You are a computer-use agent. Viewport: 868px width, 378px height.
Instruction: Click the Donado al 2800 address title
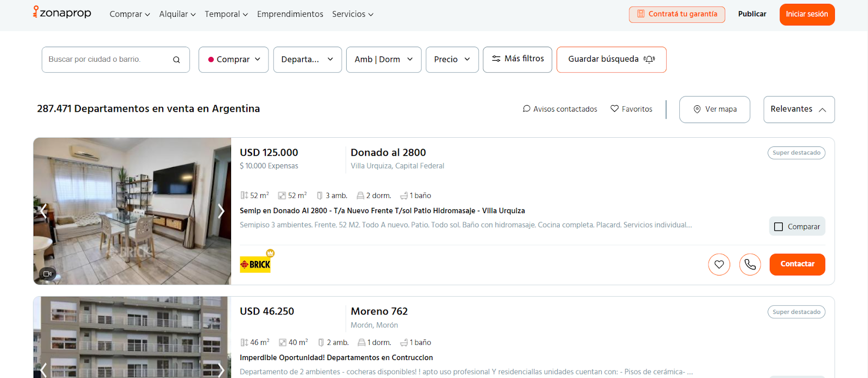[x=388, y=153]
